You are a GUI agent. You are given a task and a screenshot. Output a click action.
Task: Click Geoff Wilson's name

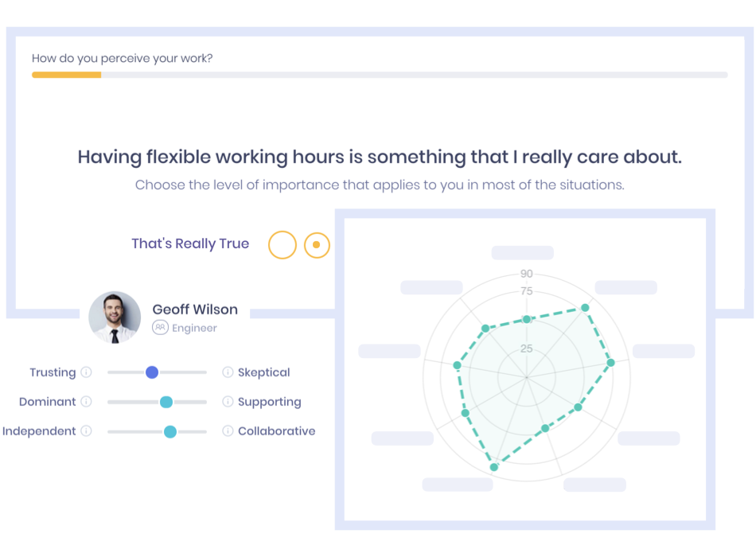coord(195,310)
